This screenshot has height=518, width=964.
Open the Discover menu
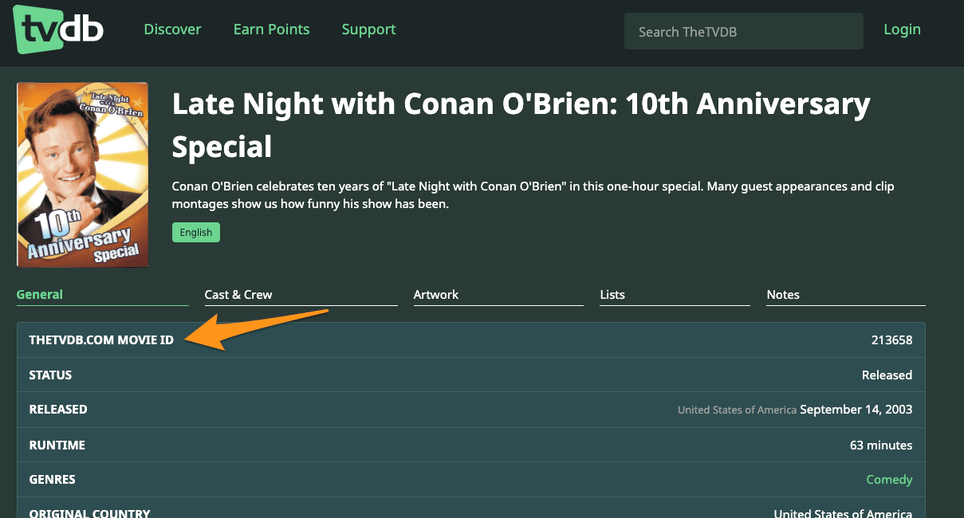[172, 29]
